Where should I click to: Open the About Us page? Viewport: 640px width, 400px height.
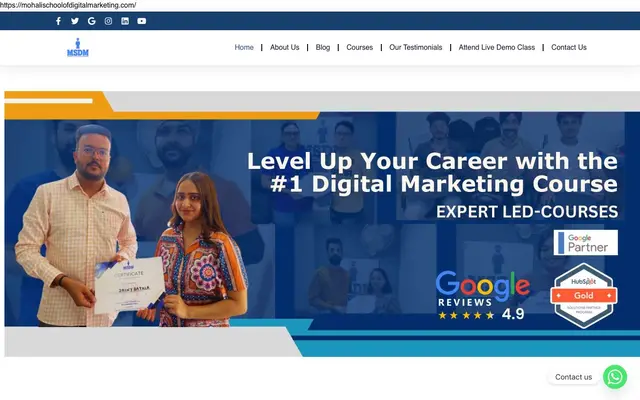(284, 47)
